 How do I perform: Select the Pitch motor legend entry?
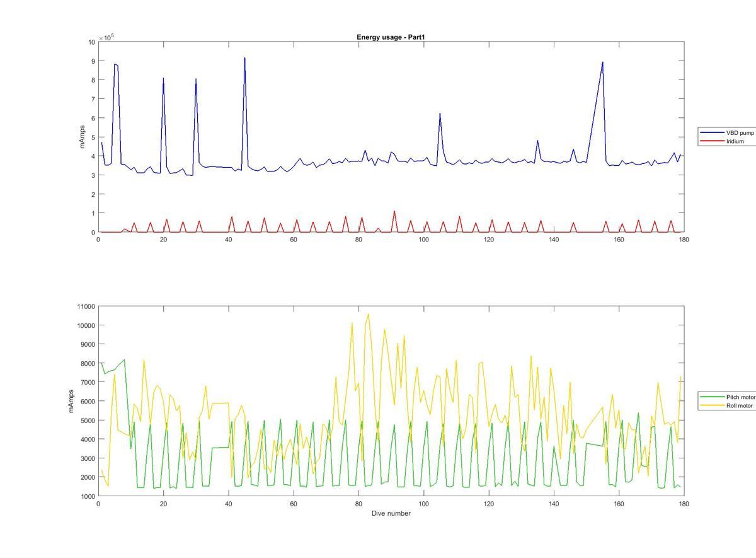(x=728, y=397)
